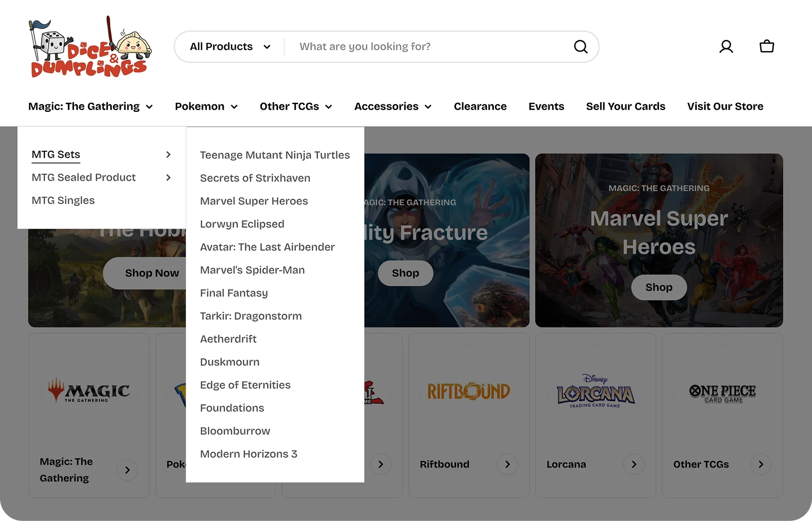The width and height of the screenshot is (812, 521).
Task: Click the Lorcana category label
Action: [566, 464]
